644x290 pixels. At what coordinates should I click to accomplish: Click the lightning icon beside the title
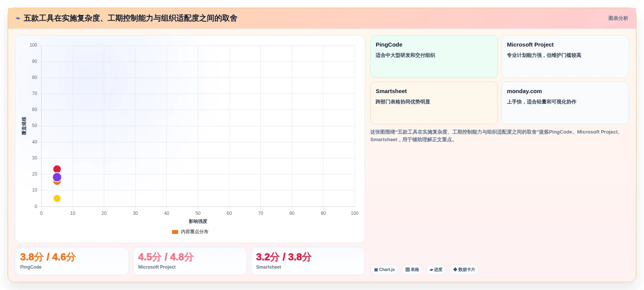tap(18, 18)
